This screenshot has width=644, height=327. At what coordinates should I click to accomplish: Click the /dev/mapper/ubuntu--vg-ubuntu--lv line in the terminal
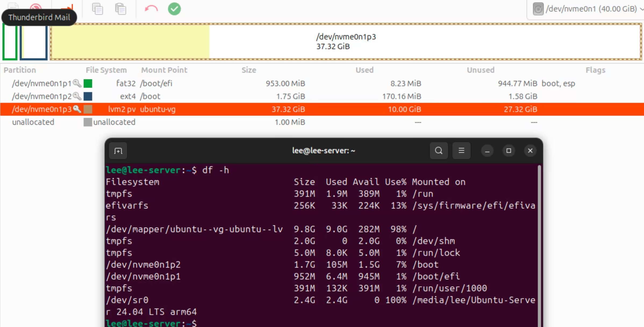321,229
